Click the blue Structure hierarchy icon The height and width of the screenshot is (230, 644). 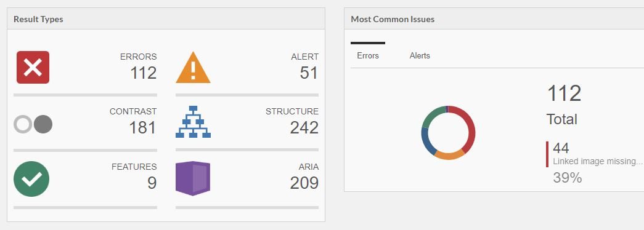pyautogui.click(x=193, y=122)
